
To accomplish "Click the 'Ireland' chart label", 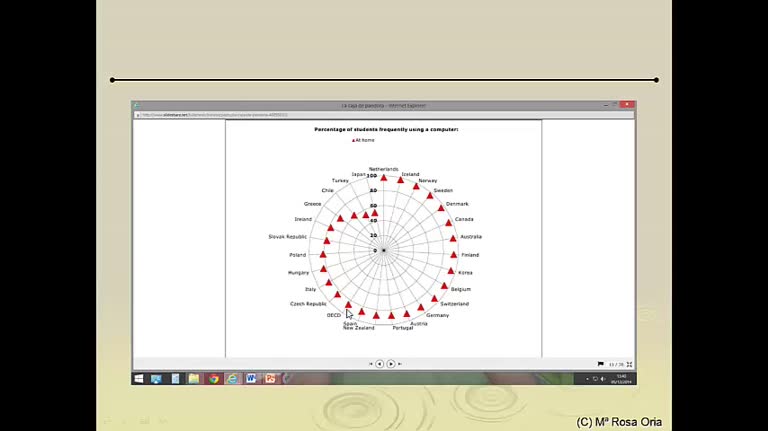I will 303,219.
